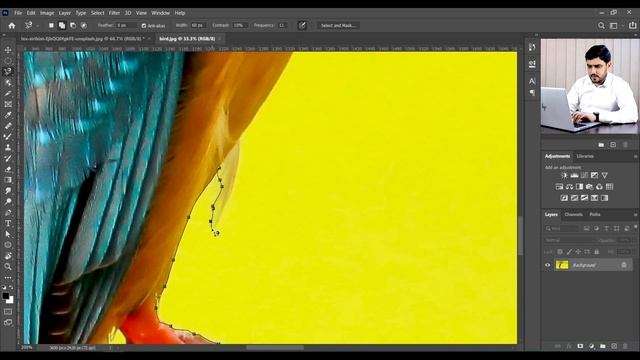Select the Clone Stamp tool
This screenshot has width=640, height=360.
point(8,147)
